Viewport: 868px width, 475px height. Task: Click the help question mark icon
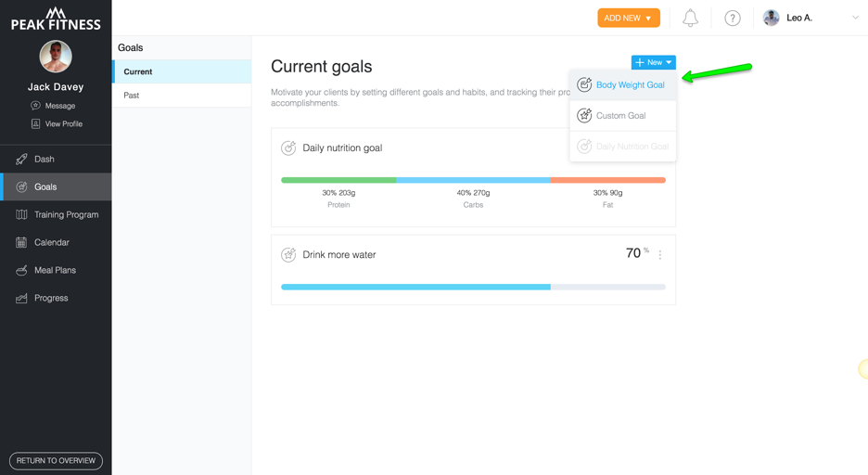coord(733,19)
